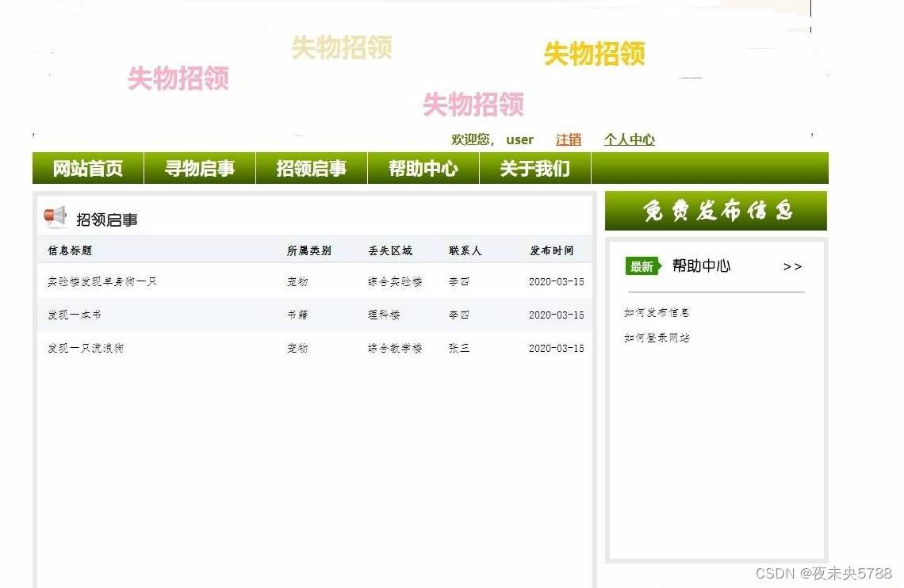Click the date in the 发现一只流浪狗 row

(x=557, y=349)
